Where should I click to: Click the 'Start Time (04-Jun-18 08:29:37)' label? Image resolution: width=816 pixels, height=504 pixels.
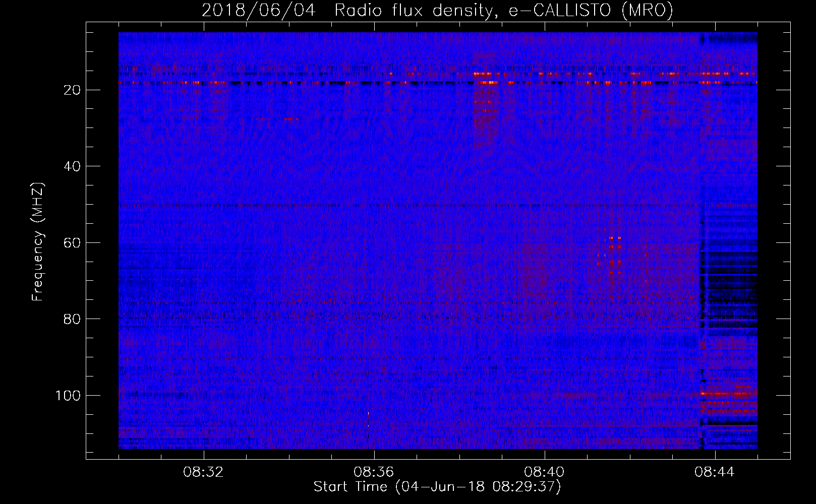(x=437, y=487)
